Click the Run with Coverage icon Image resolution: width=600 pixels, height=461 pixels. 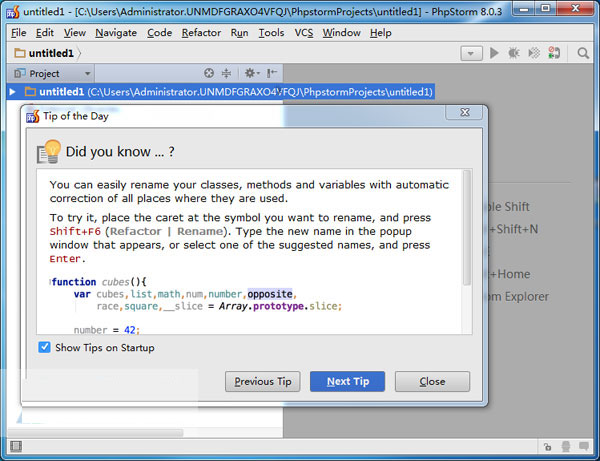534,53
